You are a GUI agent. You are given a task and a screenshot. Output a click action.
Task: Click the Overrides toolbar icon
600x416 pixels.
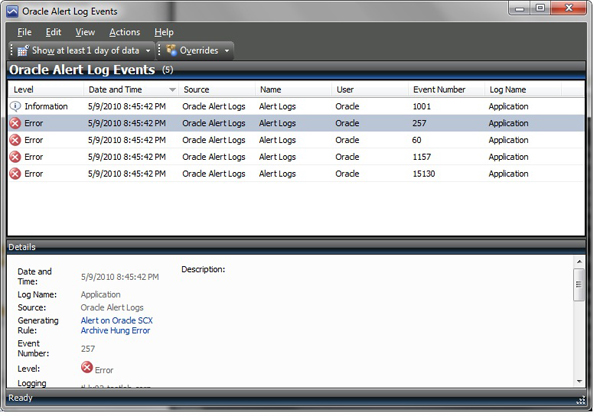coord(171,50)
